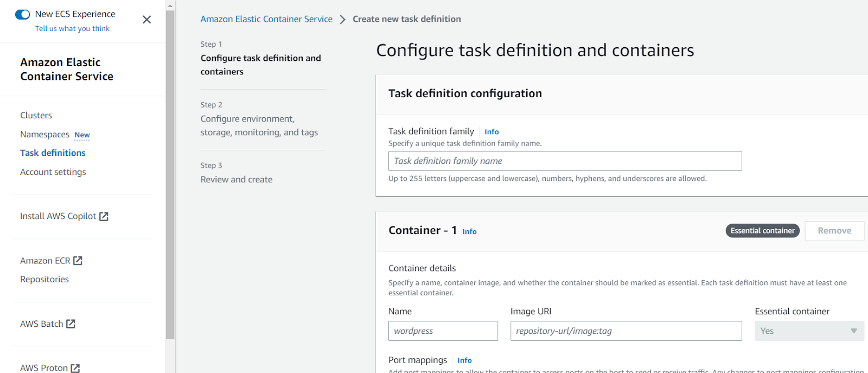Viewport: 868px width, 373px height.
Task: Open Amazon Elastic Container Service breadcrumb link
Action: point(266,19)
